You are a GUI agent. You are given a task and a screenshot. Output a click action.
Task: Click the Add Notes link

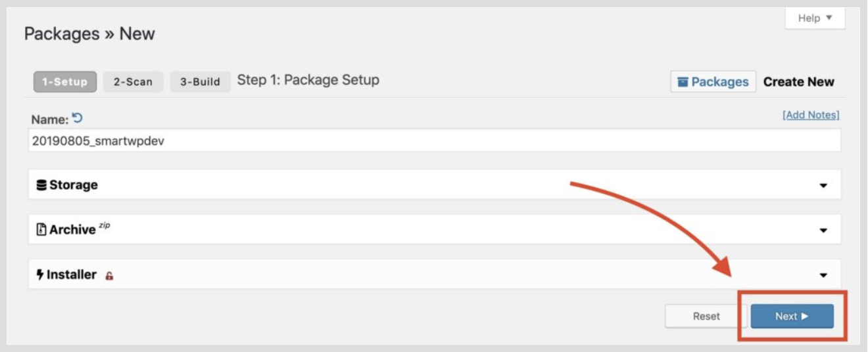pos(811,115)
